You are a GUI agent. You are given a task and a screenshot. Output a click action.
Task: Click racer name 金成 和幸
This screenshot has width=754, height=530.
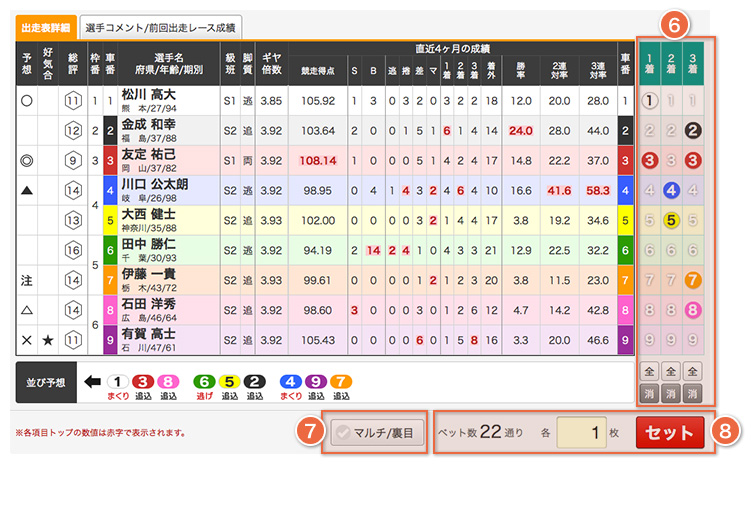149,124
